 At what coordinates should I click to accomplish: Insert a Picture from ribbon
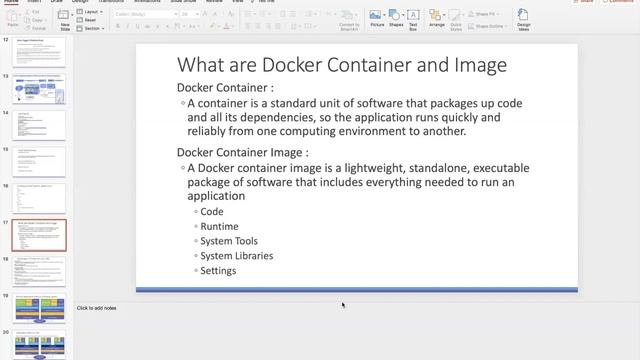[377, 19]
